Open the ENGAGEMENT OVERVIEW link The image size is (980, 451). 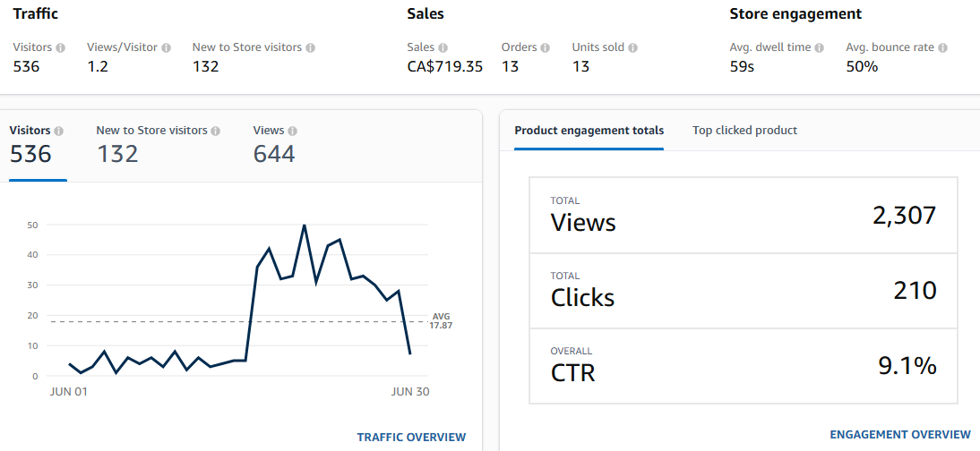[x=900, y=434]
